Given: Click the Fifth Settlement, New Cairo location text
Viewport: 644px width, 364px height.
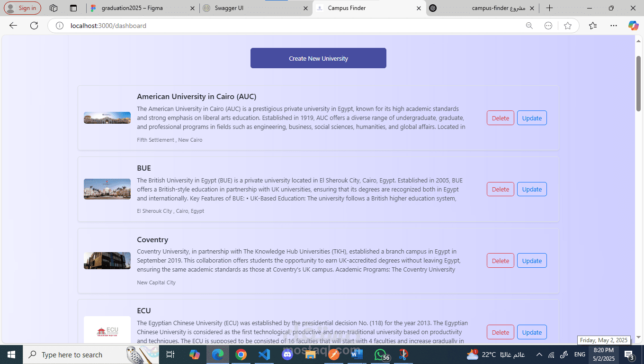Looking at the screenshot, I should (170, 140).
